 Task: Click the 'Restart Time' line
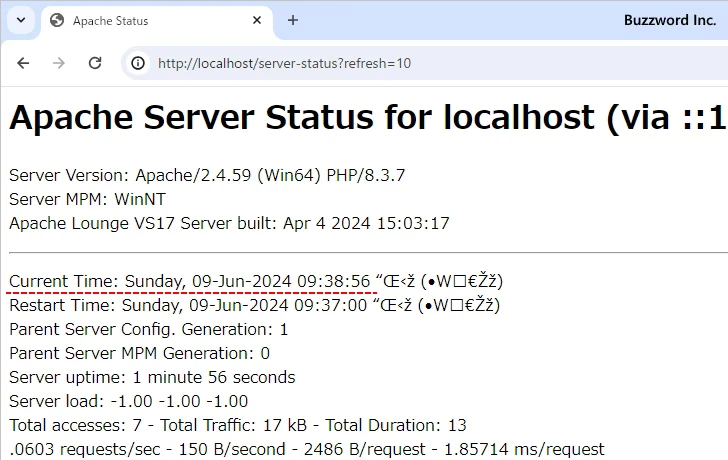click(x=254, y=305)
